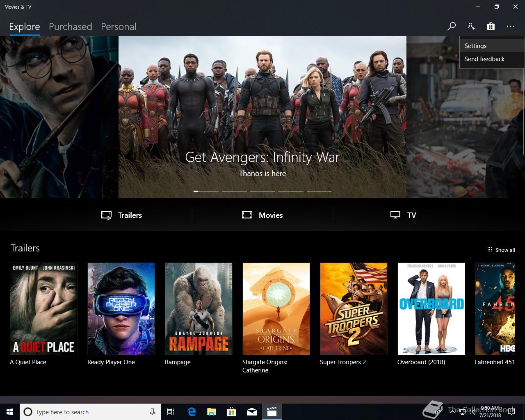The width and height of the screenshot is (525, 420).
Task: Open the Personal tab
Action: click(x=119, y=27)
